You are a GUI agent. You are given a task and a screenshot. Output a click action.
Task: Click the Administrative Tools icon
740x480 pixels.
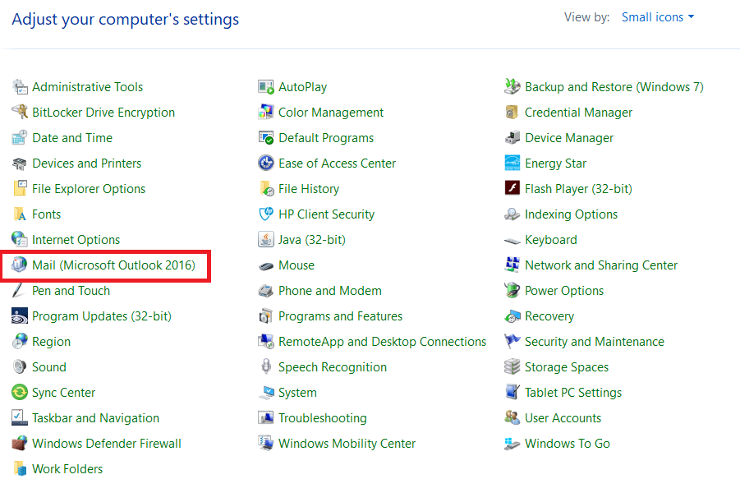point(19,87)
